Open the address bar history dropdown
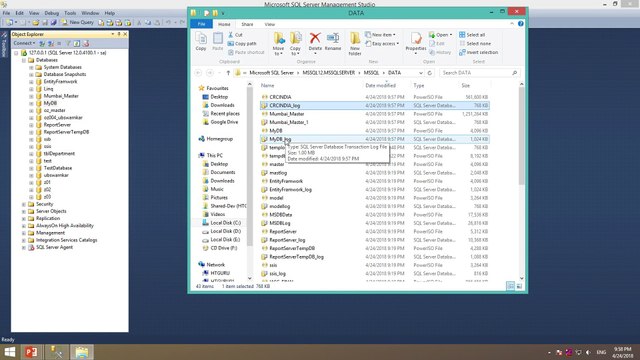This screenshot has height=360, width=640. [421, 73]
